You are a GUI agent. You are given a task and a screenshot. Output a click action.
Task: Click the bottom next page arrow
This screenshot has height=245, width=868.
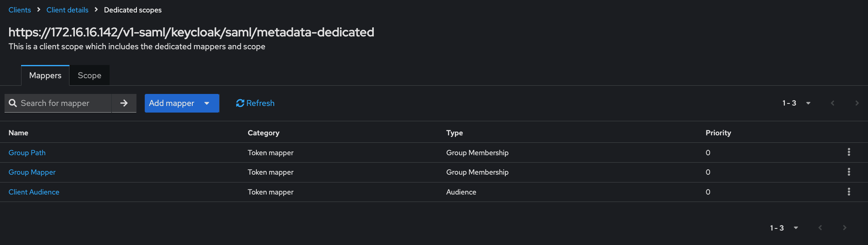click(844, 228)
